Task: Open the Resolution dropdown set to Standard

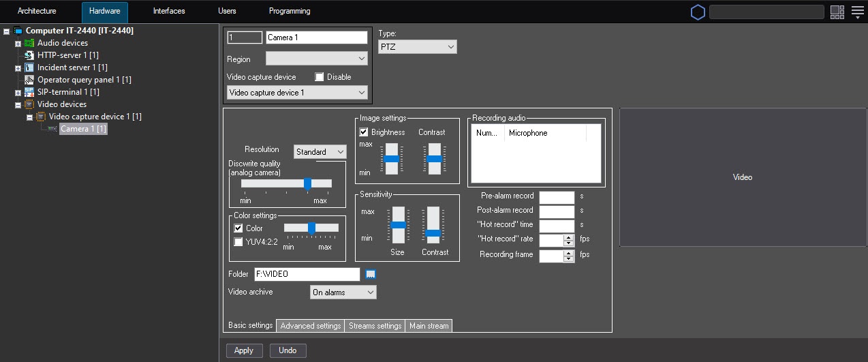Action: (320, 152)
